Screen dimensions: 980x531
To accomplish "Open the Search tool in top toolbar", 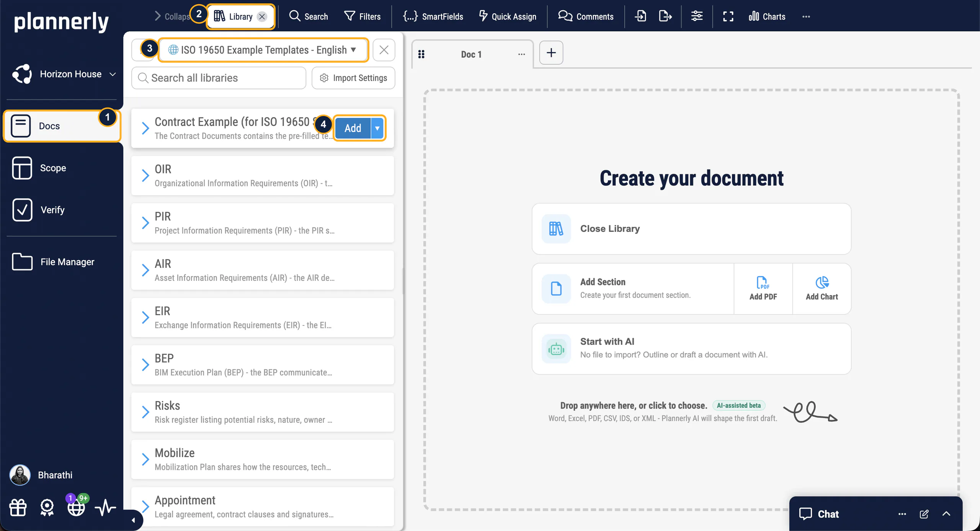I will 308,16.
